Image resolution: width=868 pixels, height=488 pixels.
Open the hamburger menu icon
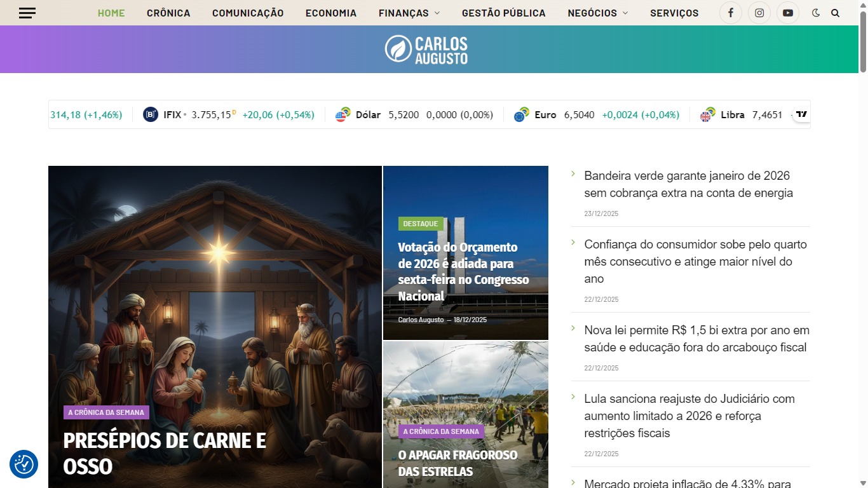click(x=27, y=13)
